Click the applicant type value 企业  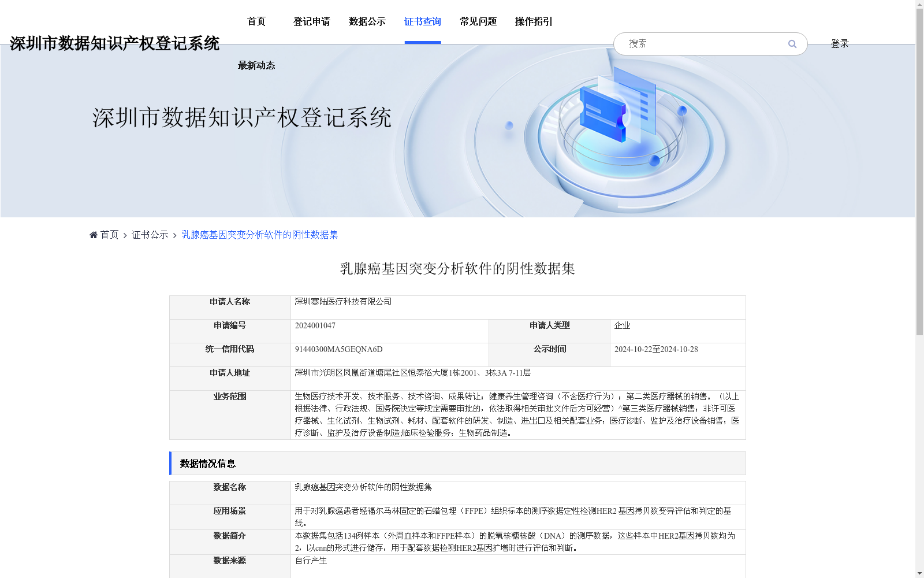pos(622,325)
